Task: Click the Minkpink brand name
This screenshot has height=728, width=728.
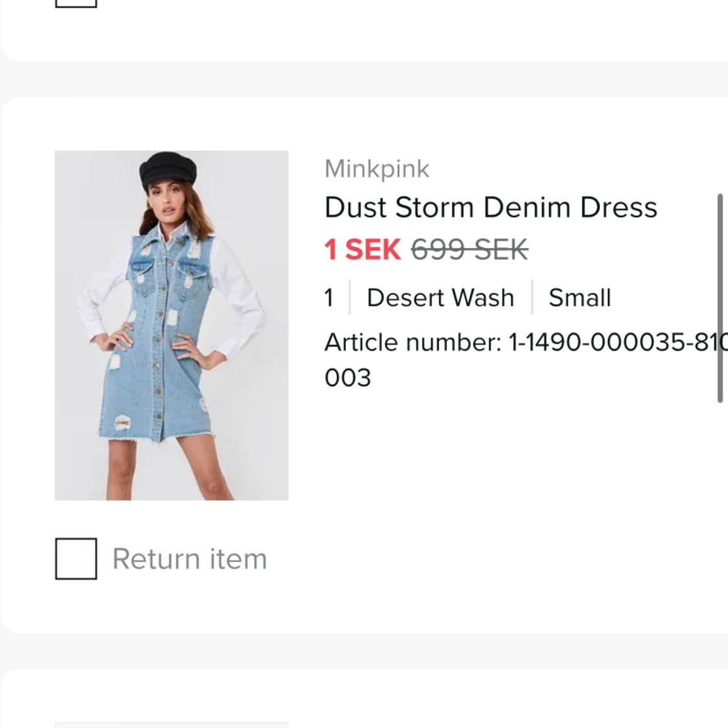Action: [377, 169]
